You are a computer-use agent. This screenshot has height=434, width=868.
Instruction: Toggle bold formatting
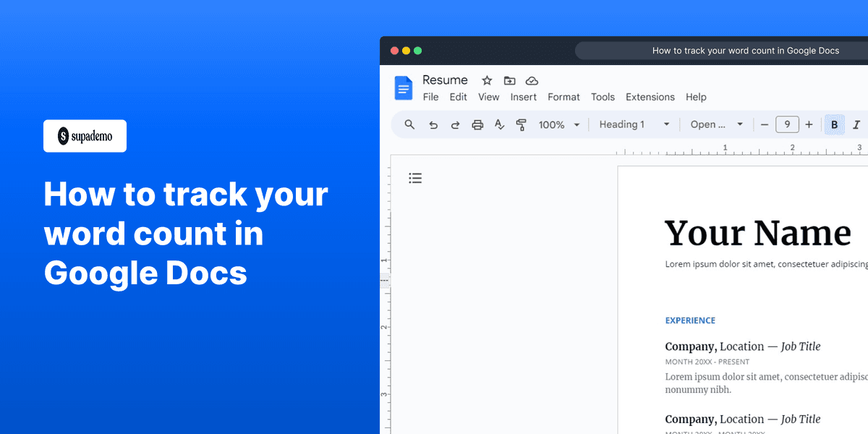click(834, 124)
